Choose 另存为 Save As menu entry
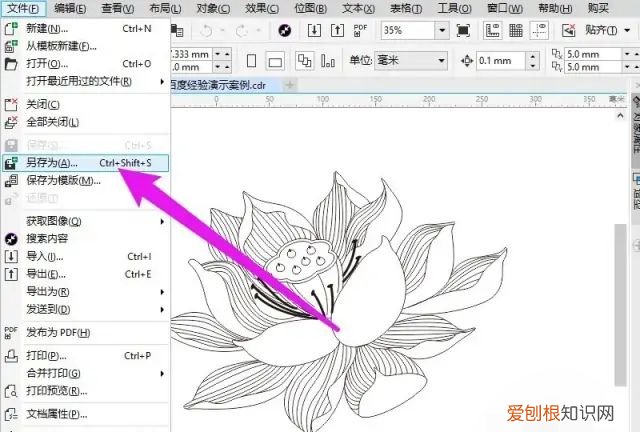The height and width of the screenshot is (432, 640). (85, 163)
